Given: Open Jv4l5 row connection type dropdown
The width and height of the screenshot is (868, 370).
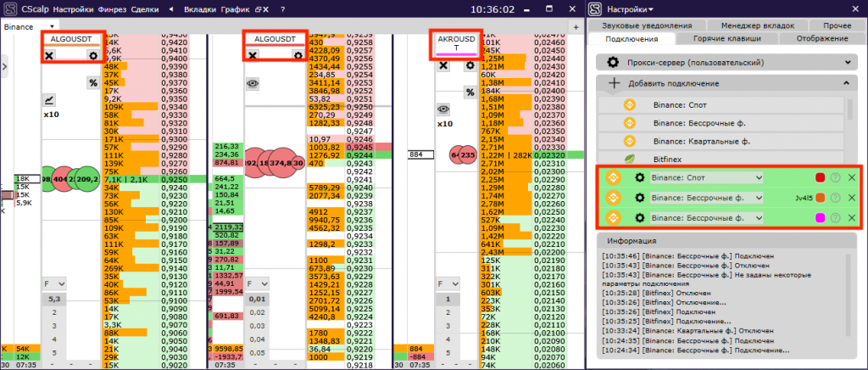Looking at the screenshot, I should coord(706,198).
